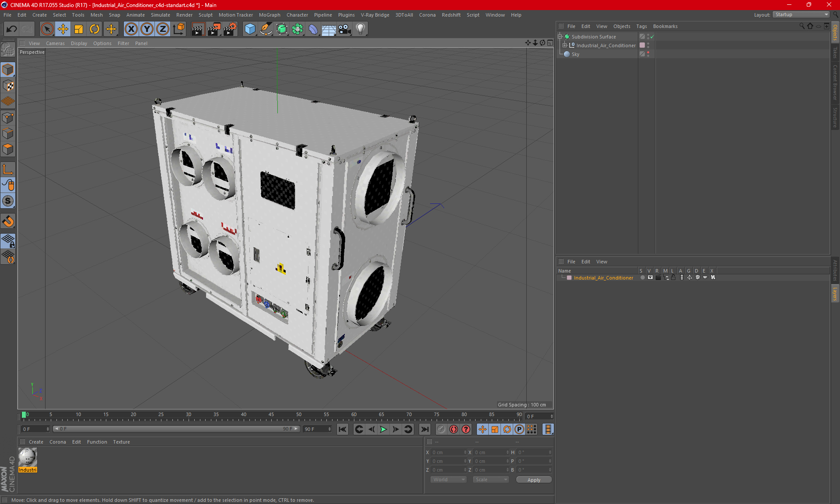The width and height of the screenshot is (840, 504).
Task: Open the array modeling objects icon
Action: [297, 29]
